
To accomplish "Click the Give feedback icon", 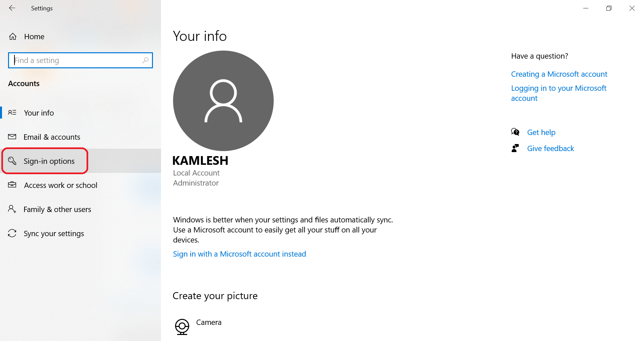I will click(x=516, y=148).
